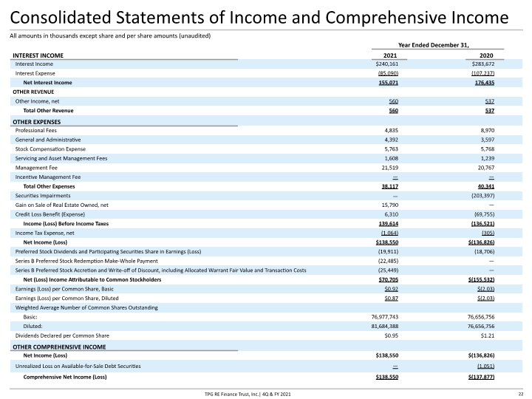This screenshot has height=399, width=532.
Task: Click the Net Interest Income value 176,435
Action: click(x=485, y=83)
